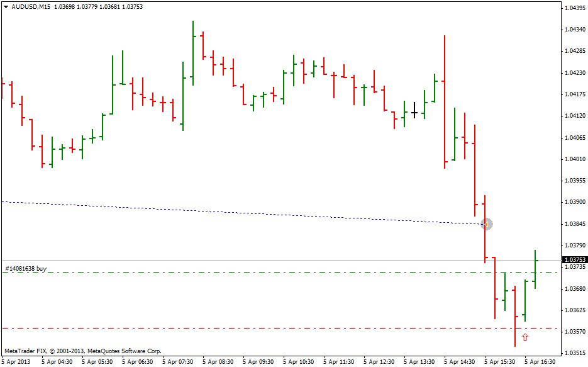Select the gray dash-dot horizontal line
This screenshot has height=367, width=588.
tap(252, 328)
